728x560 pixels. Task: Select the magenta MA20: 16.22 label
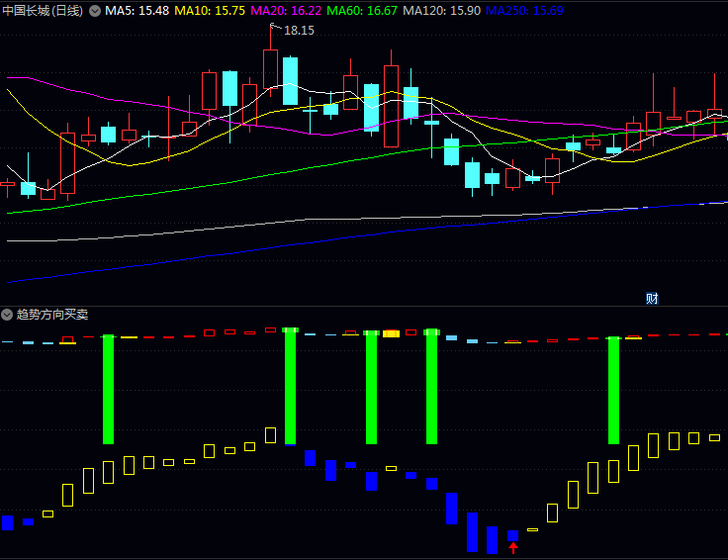(x=286, y=11)
